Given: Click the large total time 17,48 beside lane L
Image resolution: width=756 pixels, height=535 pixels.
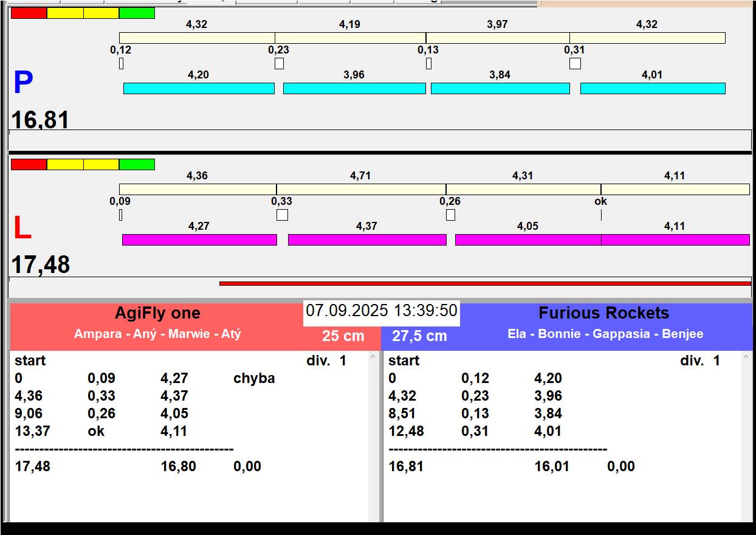Looking at the screenshot, I should tap(41, 265).
